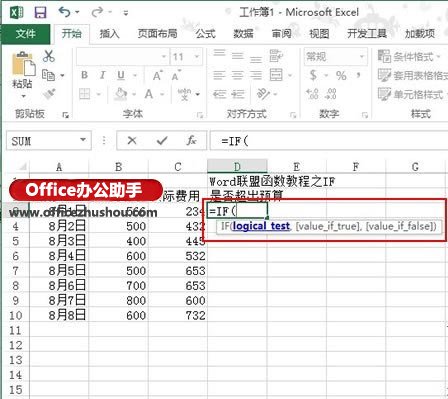The width and height of the screenshot is (448, 399).
Task: Open the 剪贴板 dialog launcher
Action: [66, 115]
